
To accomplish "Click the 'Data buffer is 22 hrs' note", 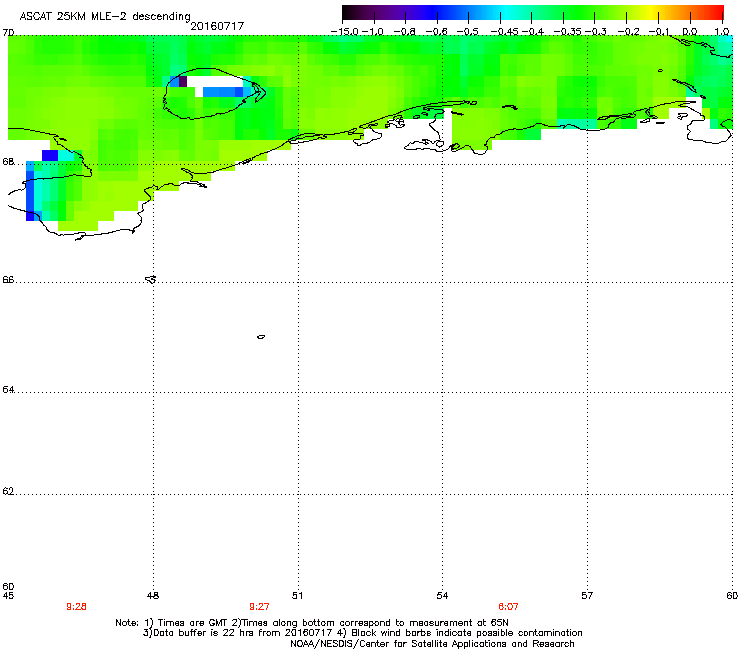I will tap(362, 633).
